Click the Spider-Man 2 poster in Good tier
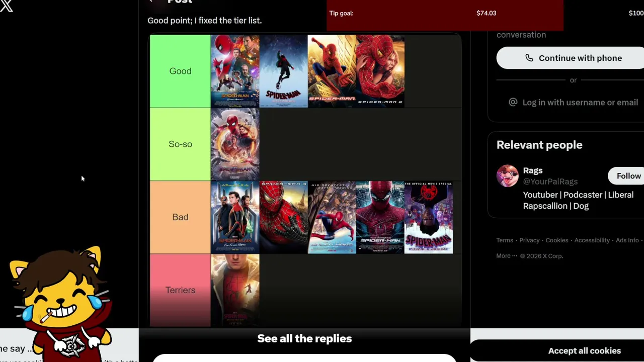 (x=380, y=71)
